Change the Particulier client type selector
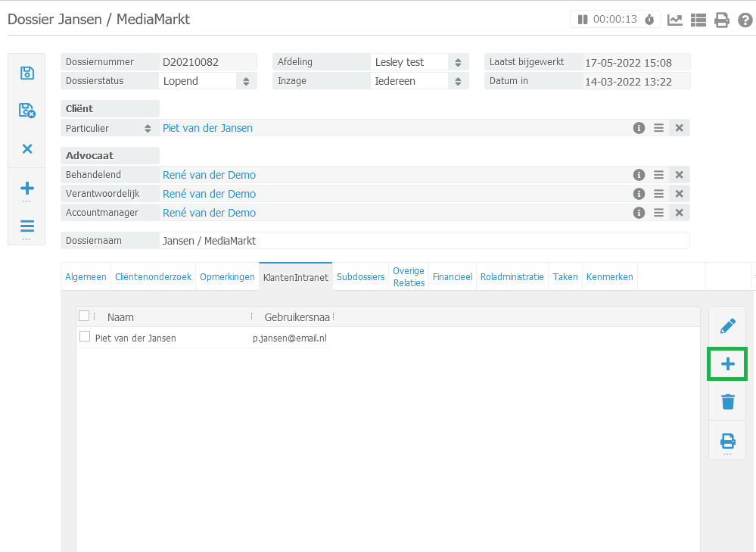The image size is (756, 552). [148, 129]
